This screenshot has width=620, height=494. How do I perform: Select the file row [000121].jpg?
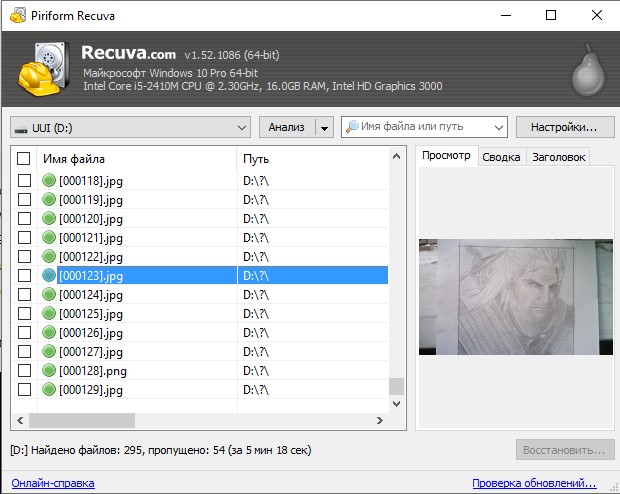[x=200, y=237]
